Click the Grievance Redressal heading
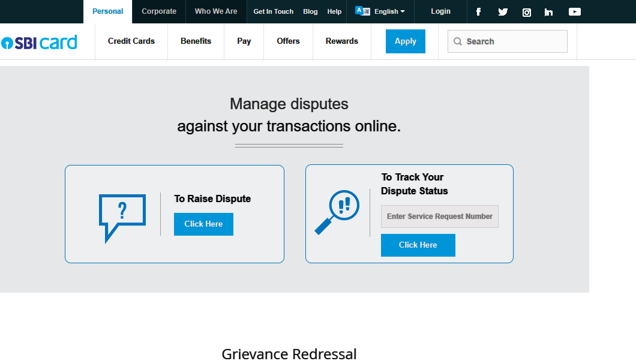Viewport: 636px width, 364px height. (289, 354)
